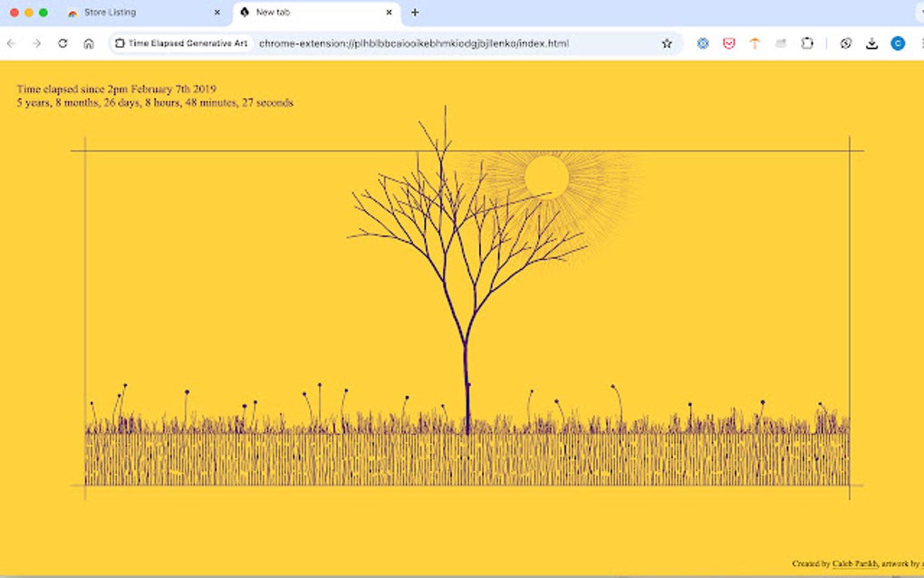Open the three-dot browser menu
Image resolution: width=924 pixels, height=578 pixels.
pyautogui.click(x=919, y=43)
